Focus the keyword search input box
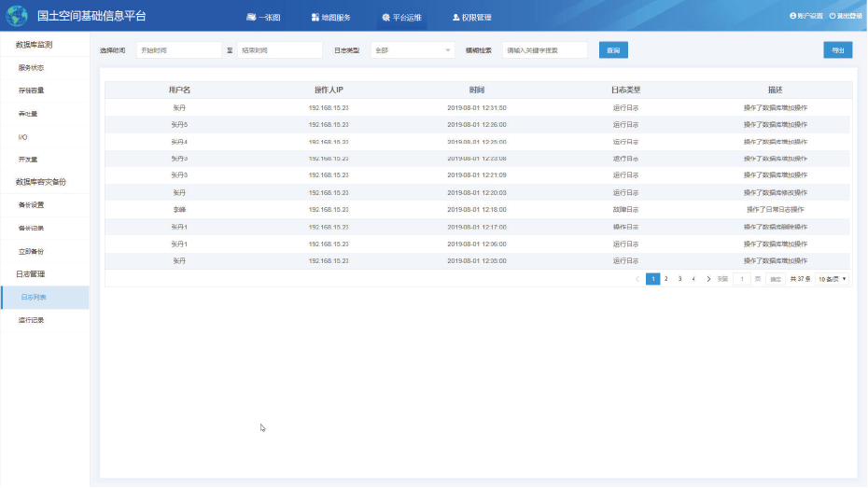 544,50
